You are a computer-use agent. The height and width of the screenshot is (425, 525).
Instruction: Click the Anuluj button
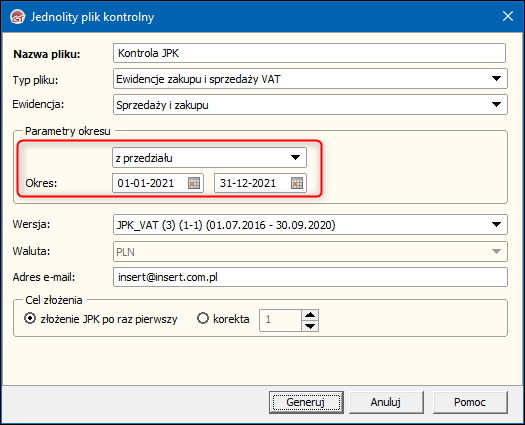386,402
